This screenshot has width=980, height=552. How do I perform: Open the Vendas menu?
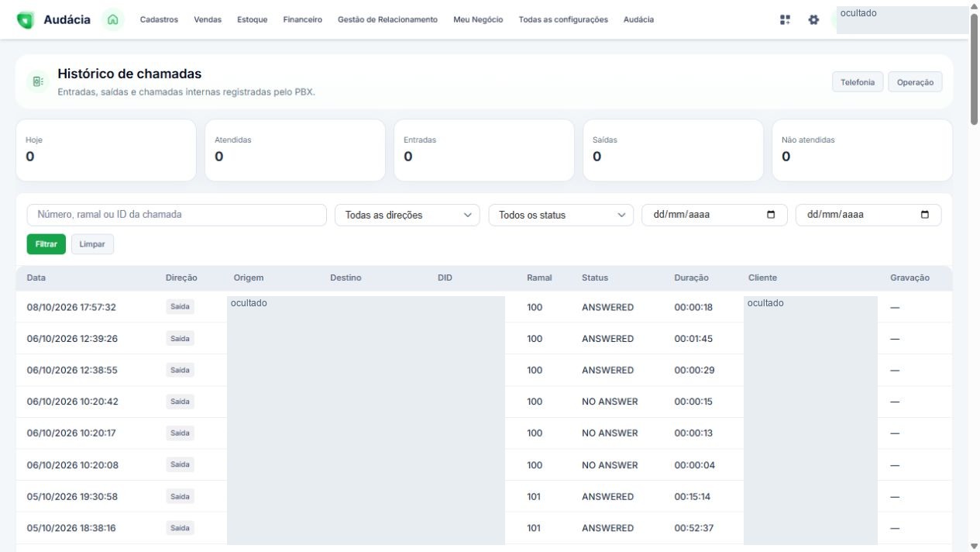click(x=208, y=20)
